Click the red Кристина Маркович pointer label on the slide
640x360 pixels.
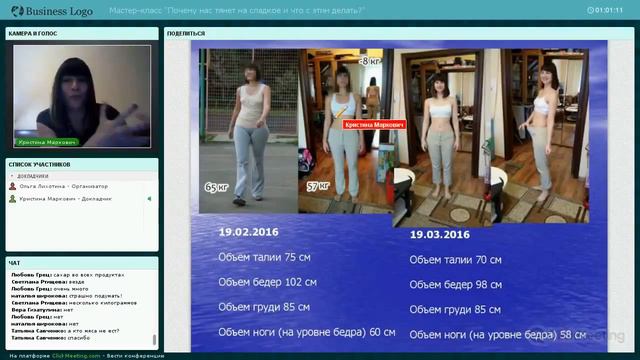[374, 125]
